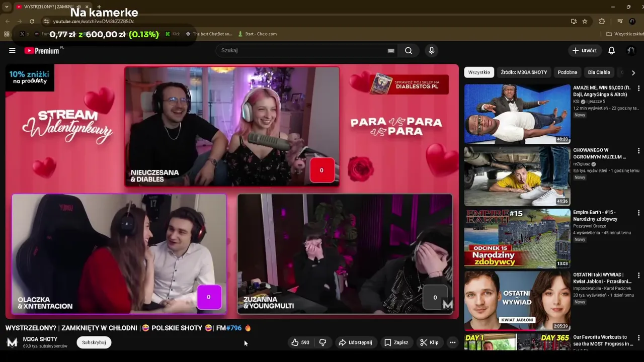Viewport: 644px width, 362px height.
Task: Select the Podobne filter chip
Action: tap(568, 72)
